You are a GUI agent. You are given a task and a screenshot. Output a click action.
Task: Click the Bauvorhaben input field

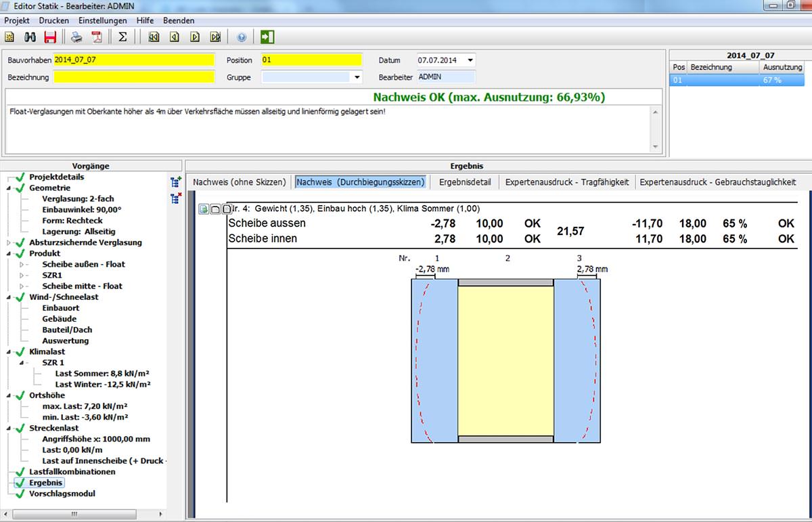coord(134,60)
